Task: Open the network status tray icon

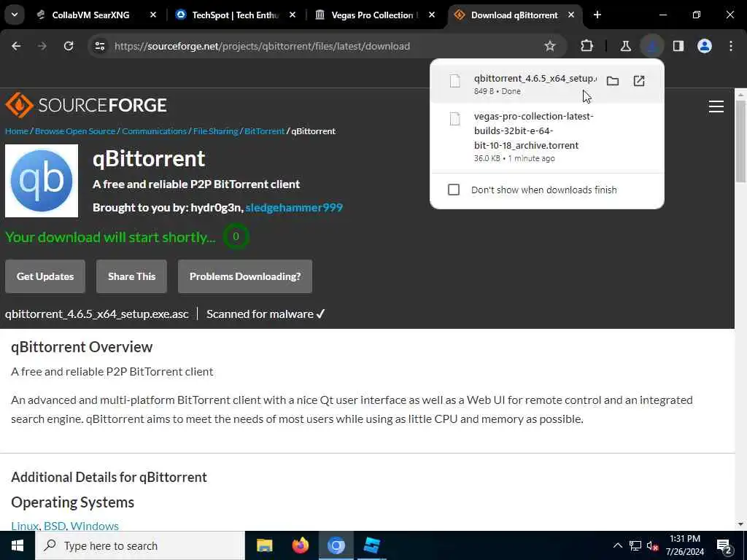Action: (635, 545)
